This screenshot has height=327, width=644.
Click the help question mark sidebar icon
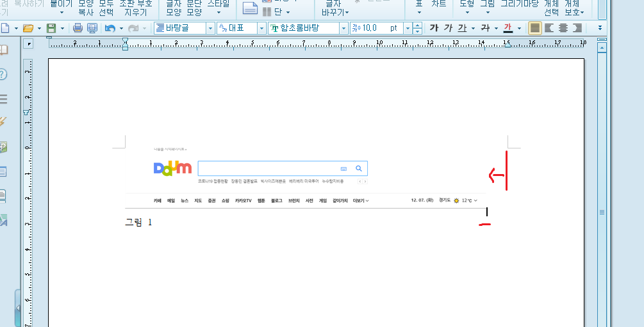pyautogui.click(x=3, y=74)
